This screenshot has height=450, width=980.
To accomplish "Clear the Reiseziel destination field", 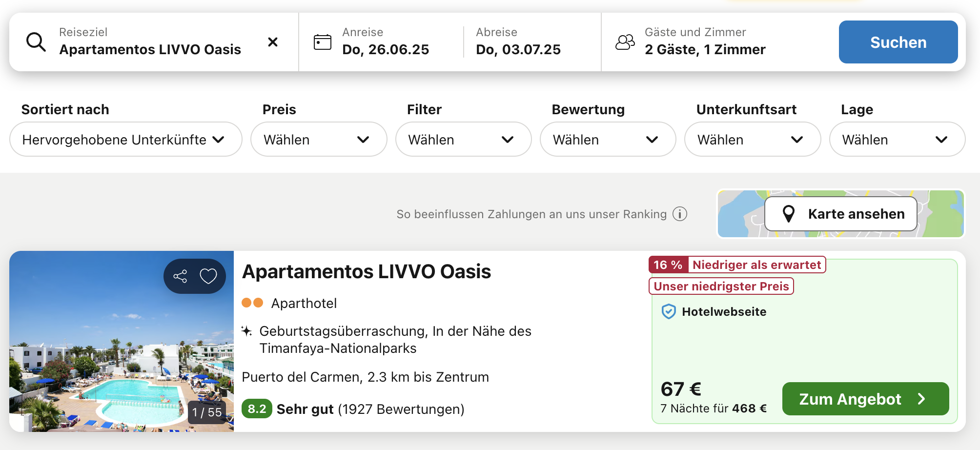I will 273,42.
